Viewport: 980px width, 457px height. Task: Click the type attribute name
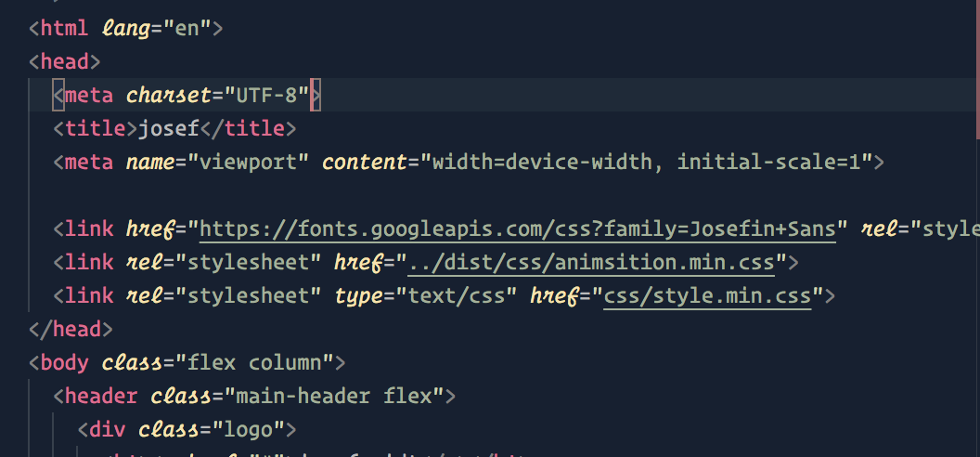[359, 295]
